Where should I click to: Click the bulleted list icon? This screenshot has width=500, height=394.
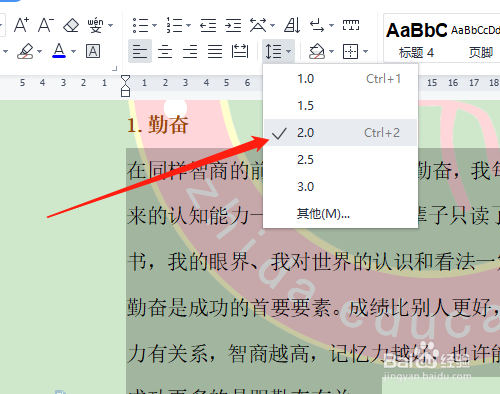[141, 25]
